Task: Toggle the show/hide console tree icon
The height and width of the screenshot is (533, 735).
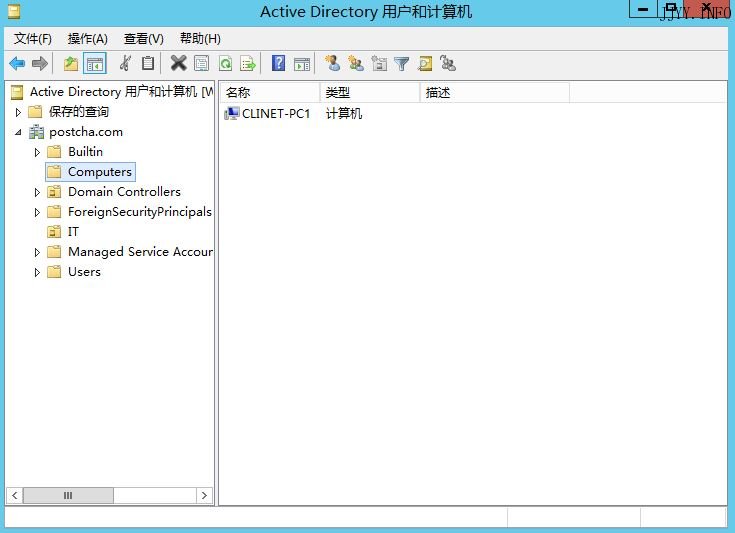Action: tap(95, 63)
